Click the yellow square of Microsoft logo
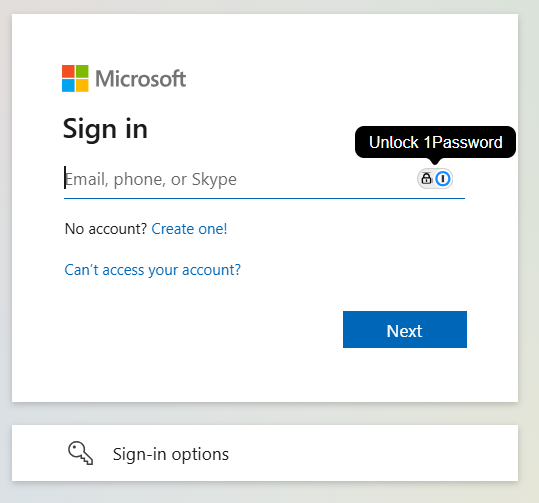The width and height of the screenshot is (539, 503). 82,85
